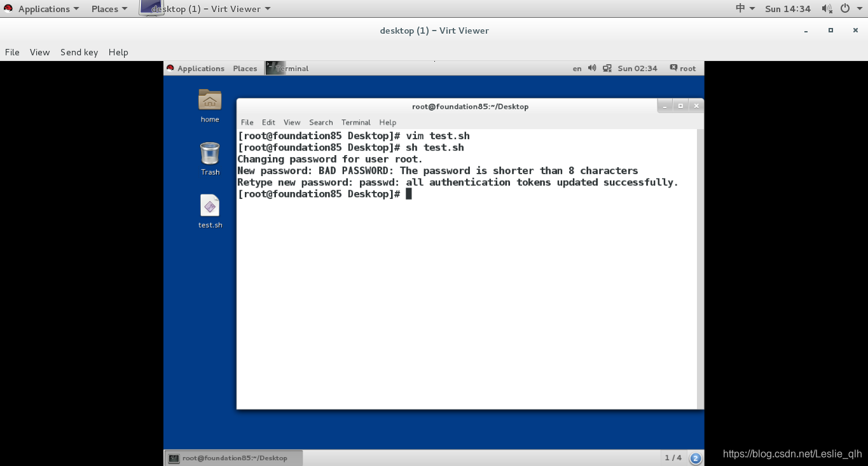Open terminal Edit menu
The height and width of the screenshot is (466, 868).
pos(268,122)
